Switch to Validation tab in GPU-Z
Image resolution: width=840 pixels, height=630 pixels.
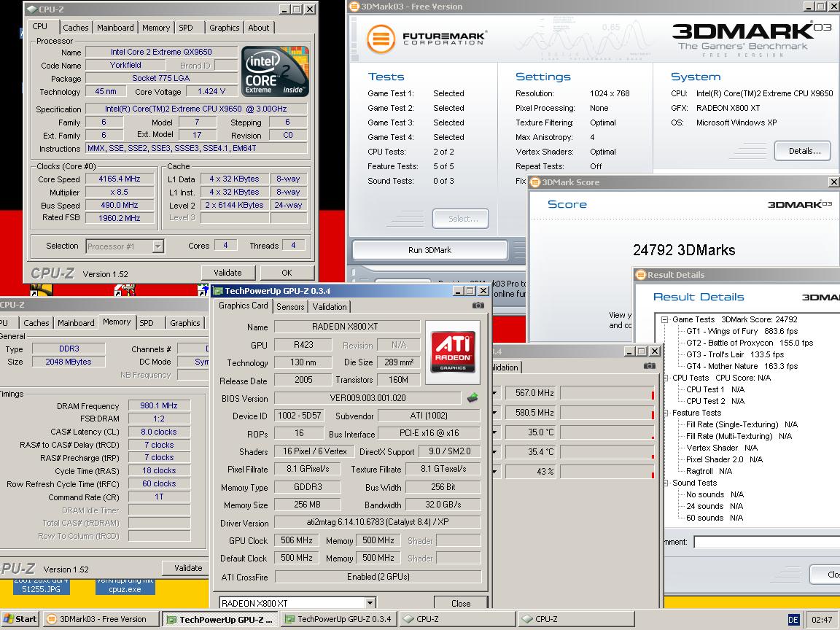click(x=330, y=306)
